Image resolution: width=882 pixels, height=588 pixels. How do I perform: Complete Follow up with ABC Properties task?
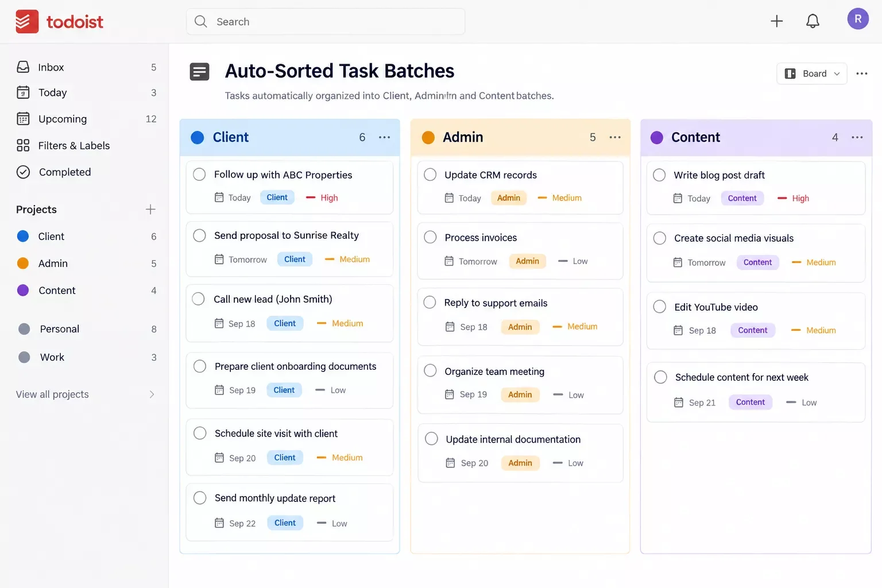point(199,175)
